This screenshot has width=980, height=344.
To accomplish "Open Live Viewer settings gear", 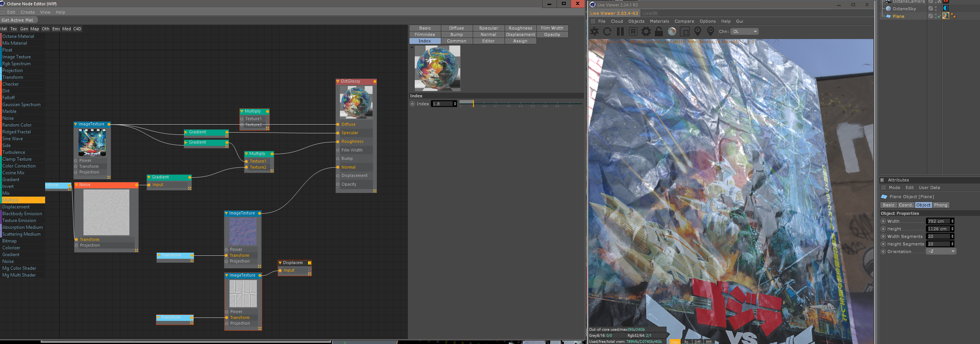I will pyautogui.click(x=646, y=31).
